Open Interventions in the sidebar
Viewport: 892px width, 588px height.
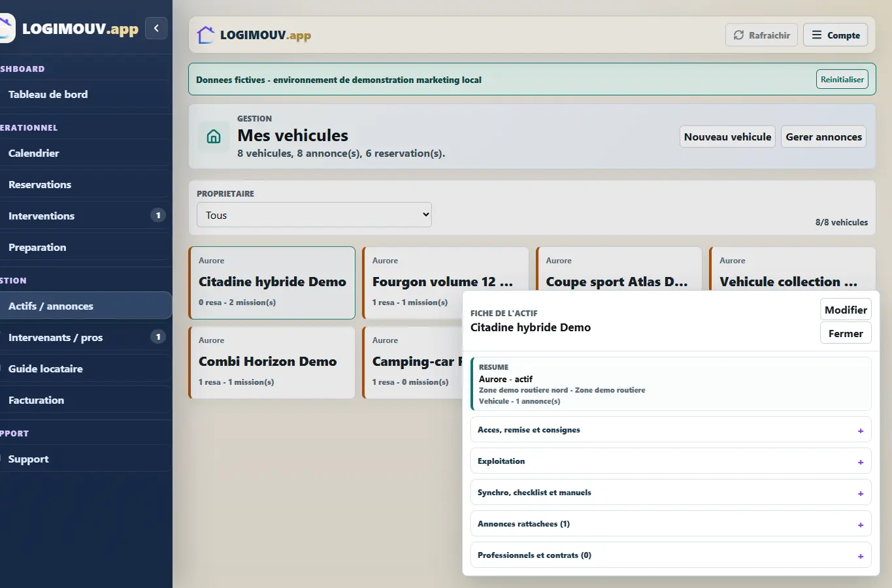point(85,216)
